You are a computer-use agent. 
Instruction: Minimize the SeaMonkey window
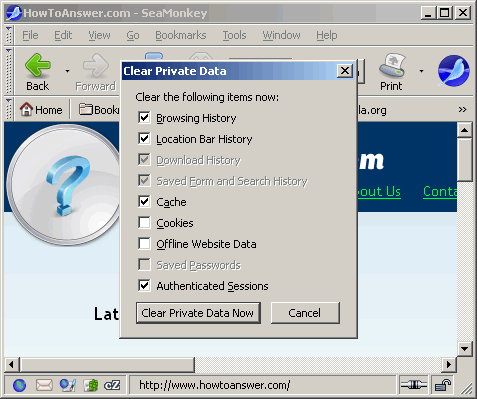click(x=428, y=13)
